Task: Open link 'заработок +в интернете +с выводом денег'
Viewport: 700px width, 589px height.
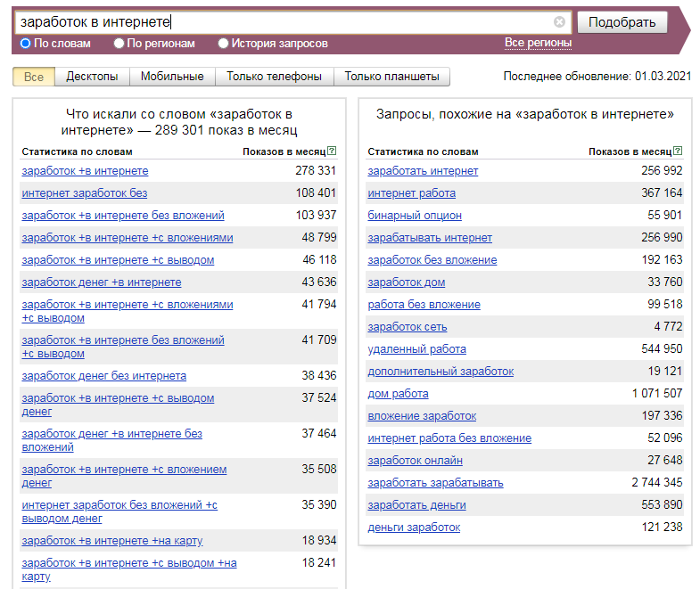Action: point(118,405)
